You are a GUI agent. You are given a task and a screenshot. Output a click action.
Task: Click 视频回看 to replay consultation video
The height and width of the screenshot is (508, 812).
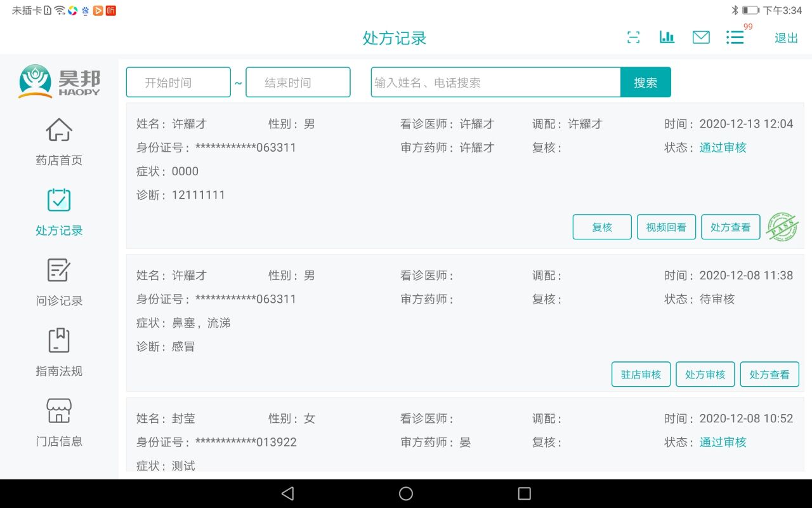point(666,227)
